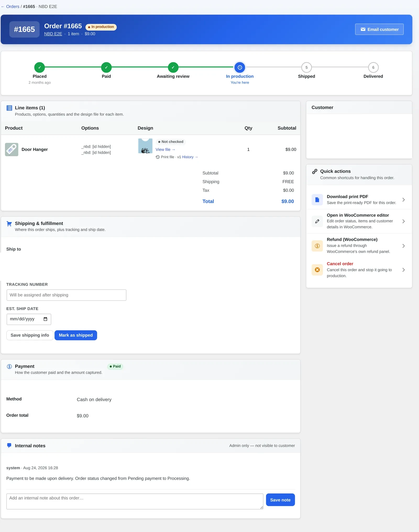The height and width of the screenshot is (532, 419).
Task: Open the design preview thumbnail
Action: click(x=145, y=146)
